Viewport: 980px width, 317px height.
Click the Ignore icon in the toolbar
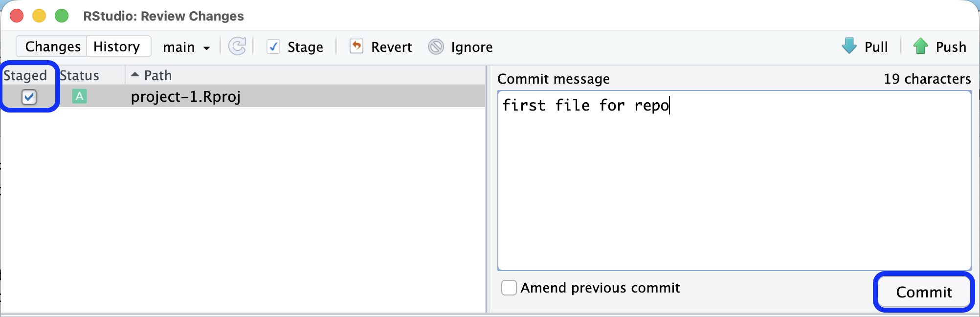coord(435,46)
